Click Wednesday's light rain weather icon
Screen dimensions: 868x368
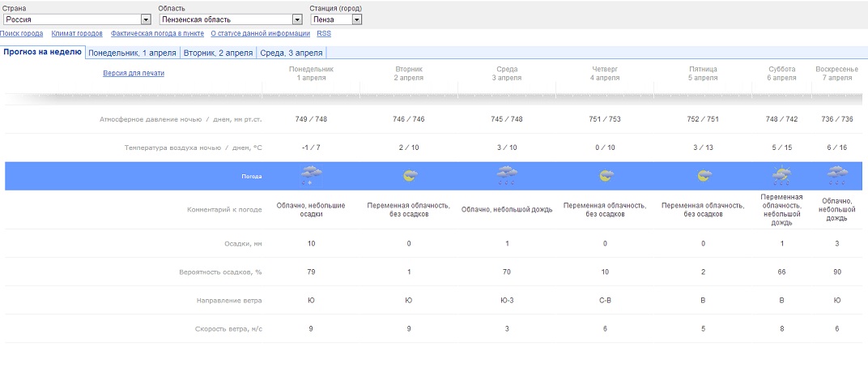coord(507,175)
